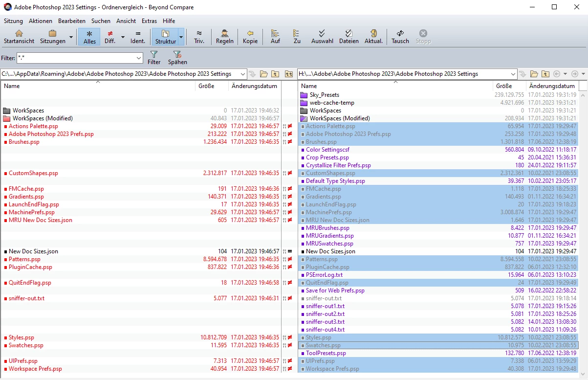Screen dimensions: 588x380
Task: Click the Tausch swap sides icon
Action: pos(400,33)
